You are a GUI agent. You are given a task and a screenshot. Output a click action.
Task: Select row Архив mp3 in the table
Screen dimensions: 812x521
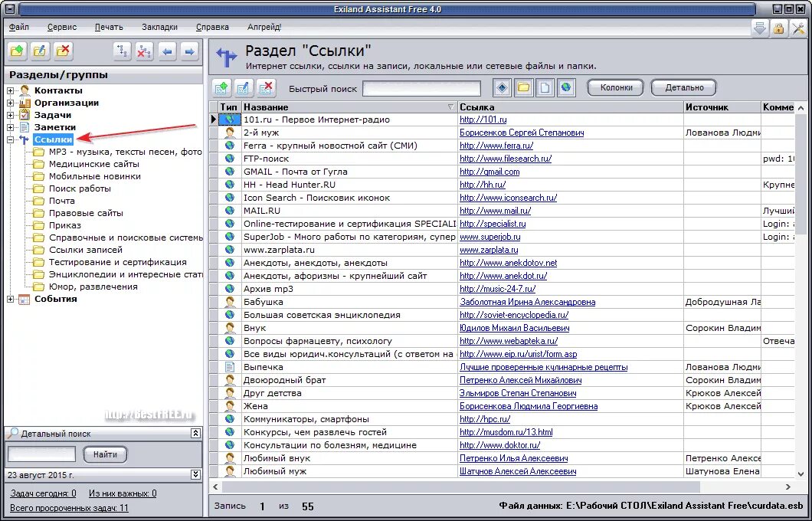503,289
